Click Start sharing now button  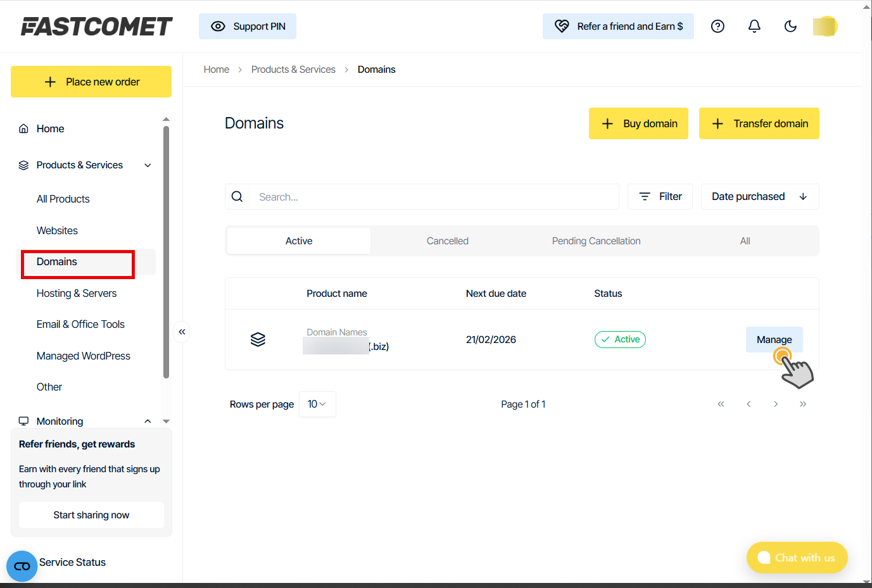tap(91, 515)
